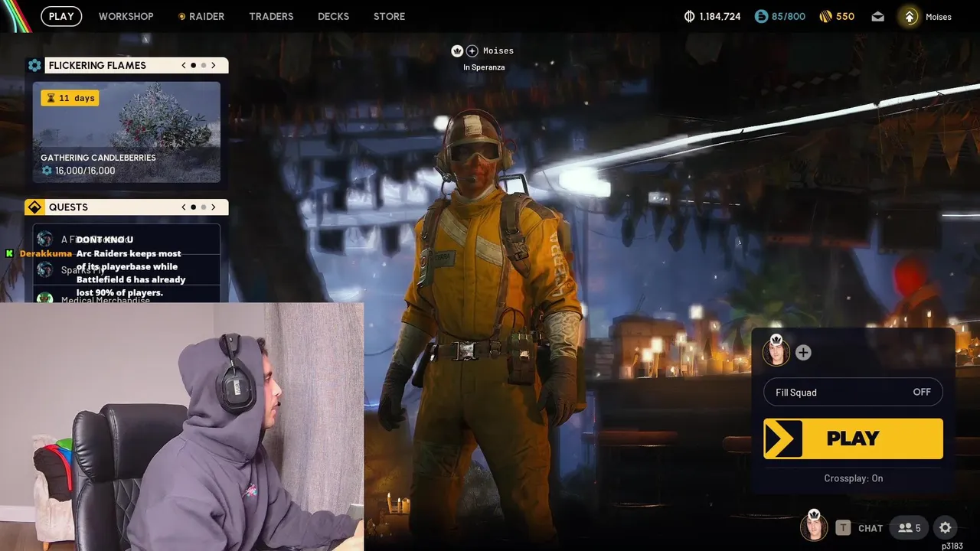The image size is (980, 551).
Task: Open the RAIDER tab
Action: coord(207,16)
